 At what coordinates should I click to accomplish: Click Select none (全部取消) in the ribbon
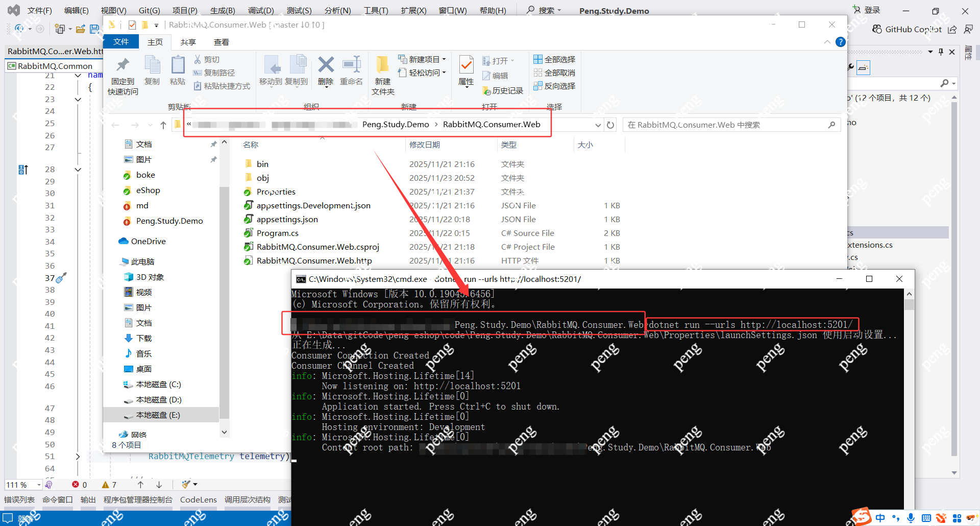point(554,73)
